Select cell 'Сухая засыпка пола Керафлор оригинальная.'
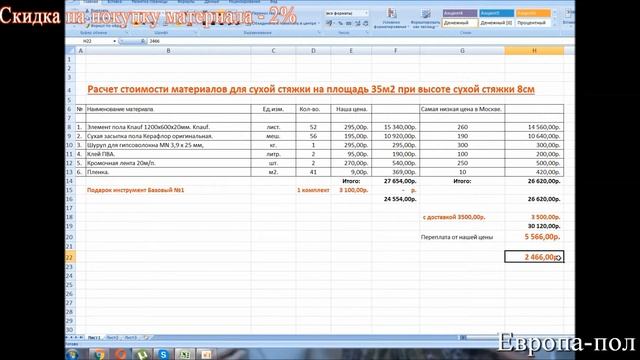Image resolution: width=640 pixels, height=360 pixels. coord(168,136)
